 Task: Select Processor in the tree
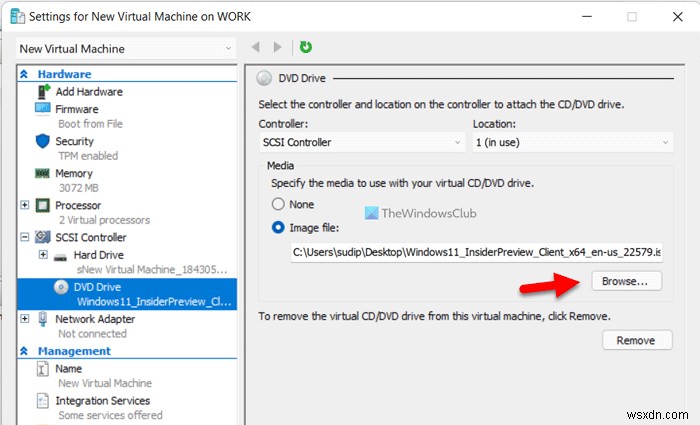click(78, 205)
